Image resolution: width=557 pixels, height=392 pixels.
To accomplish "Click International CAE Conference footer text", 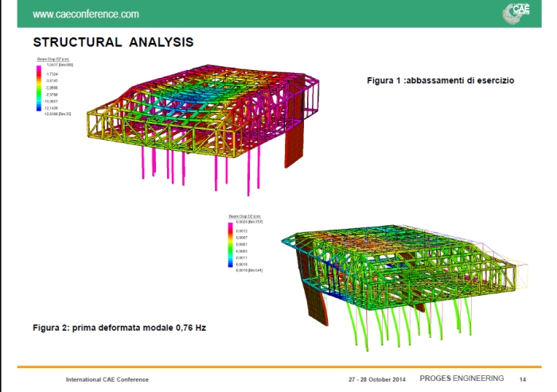I will [107, 379].
